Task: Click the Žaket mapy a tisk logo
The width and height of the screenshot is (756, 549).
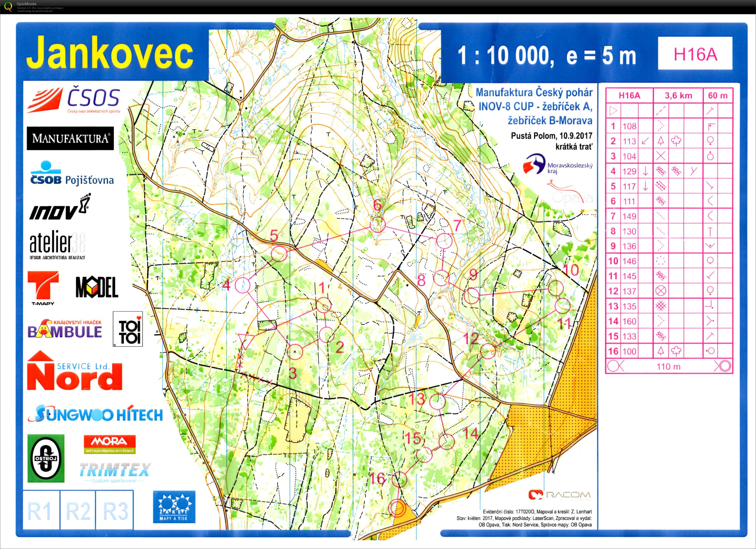Action: coord(174,507)
